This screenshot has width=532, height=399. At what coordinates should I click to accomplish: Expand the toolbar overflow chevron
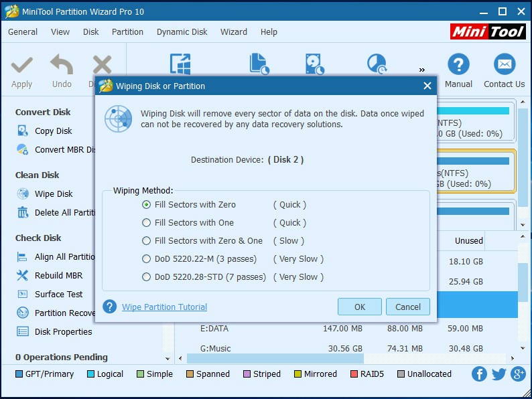pyautogui.click(x=421, y=70)
